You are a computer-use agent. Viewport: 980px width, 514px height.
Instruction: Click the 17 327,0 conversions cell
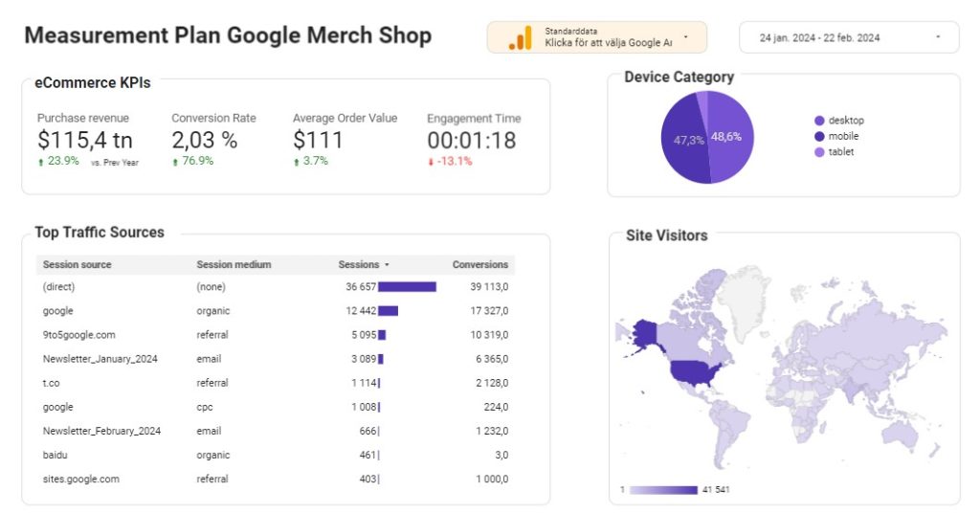489,311
